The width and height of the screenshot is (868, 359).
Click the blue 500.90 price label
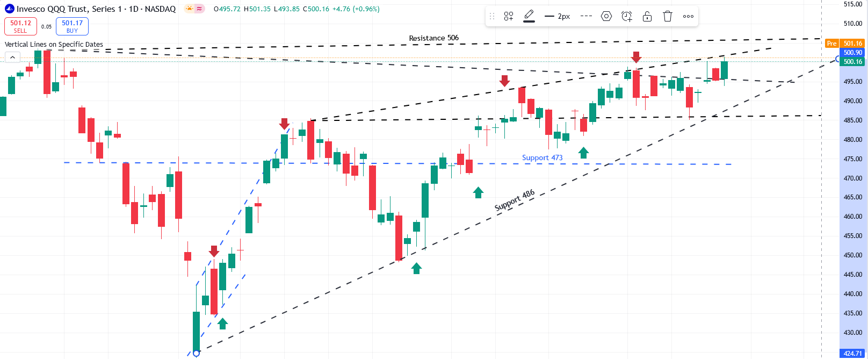click(852, 53)
